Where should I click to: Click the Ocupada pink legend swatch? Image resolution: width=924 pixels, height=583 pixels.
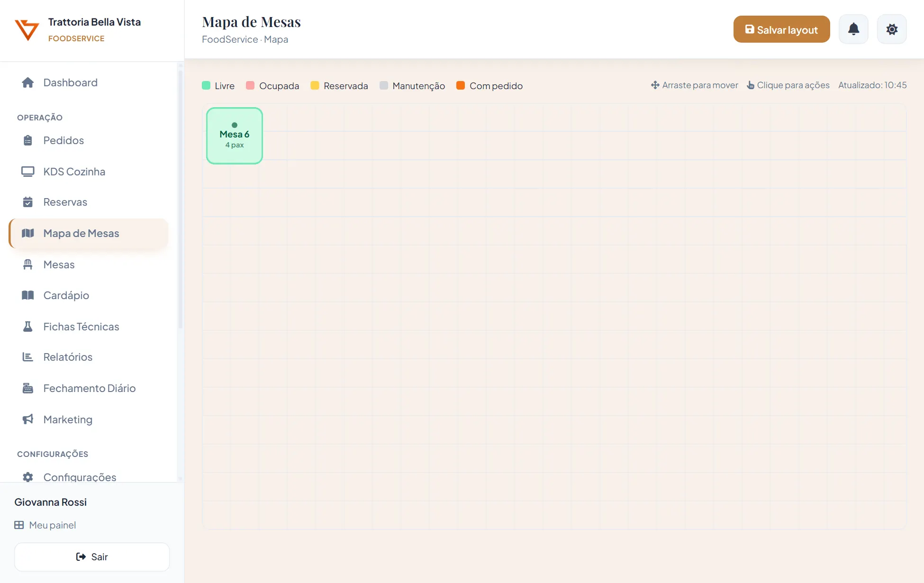pyautogui.click(x=250, y=85)
